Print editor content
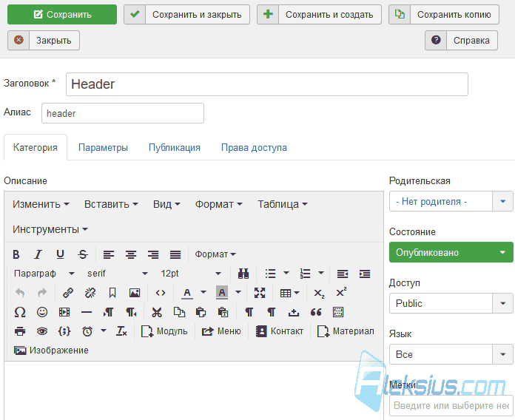The image size is (515, 420). tap(20, 331)
